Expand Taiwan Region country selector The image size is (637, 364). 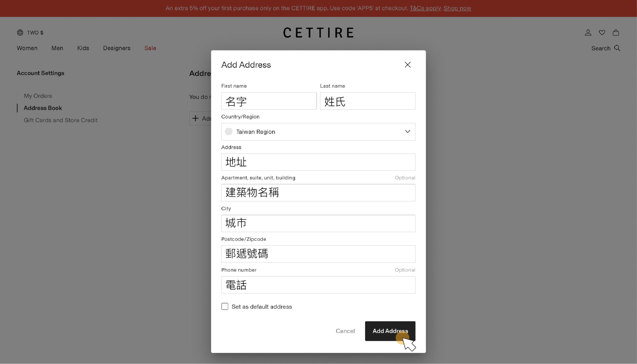point(318,131)
